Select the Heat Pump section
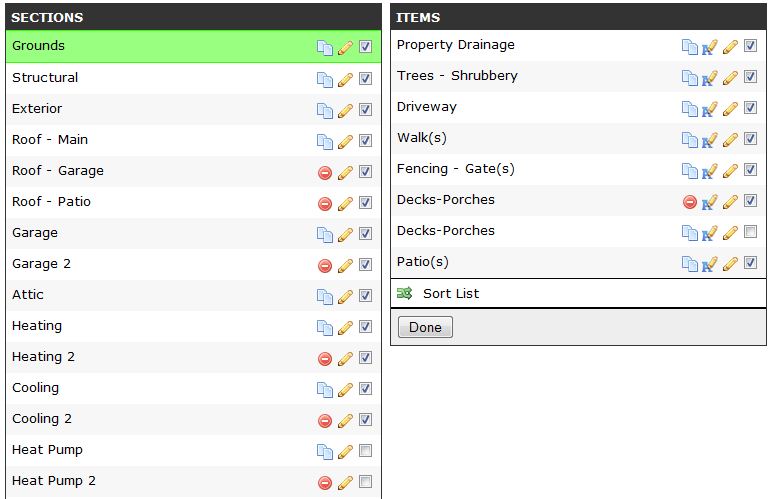Screen dimensions: 772x499 [193, 450]
